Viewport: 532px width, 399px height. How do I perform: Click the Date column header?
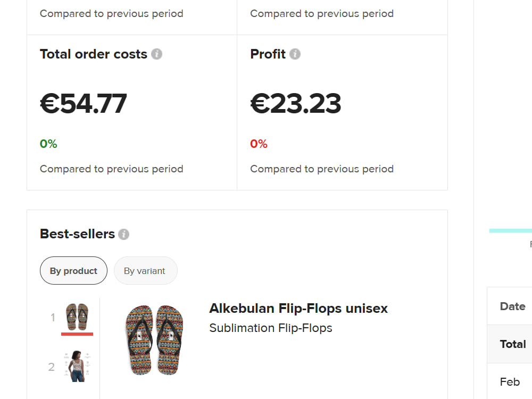pyautogui.click(x=512, y=306)
